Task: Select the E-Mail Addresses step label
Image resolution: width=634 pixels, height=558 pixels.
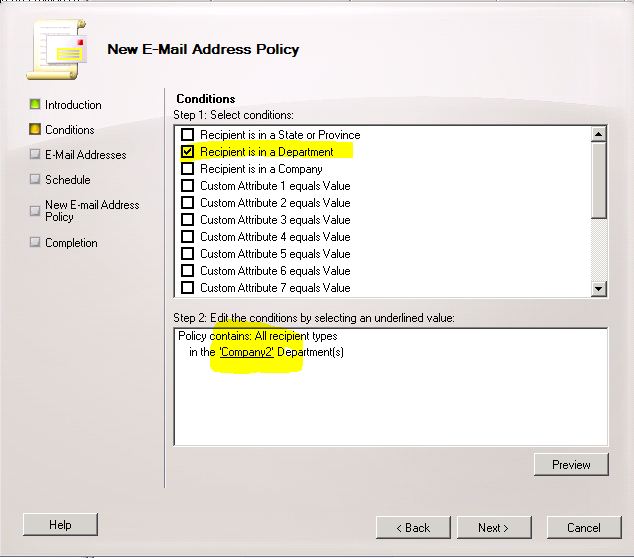Action: (86, 155)
